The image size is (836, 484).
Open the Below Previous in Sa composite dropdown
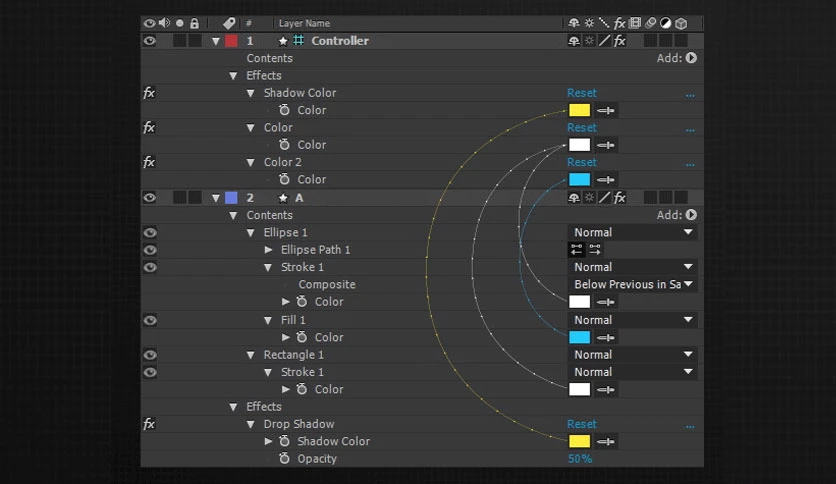point(633,284)
